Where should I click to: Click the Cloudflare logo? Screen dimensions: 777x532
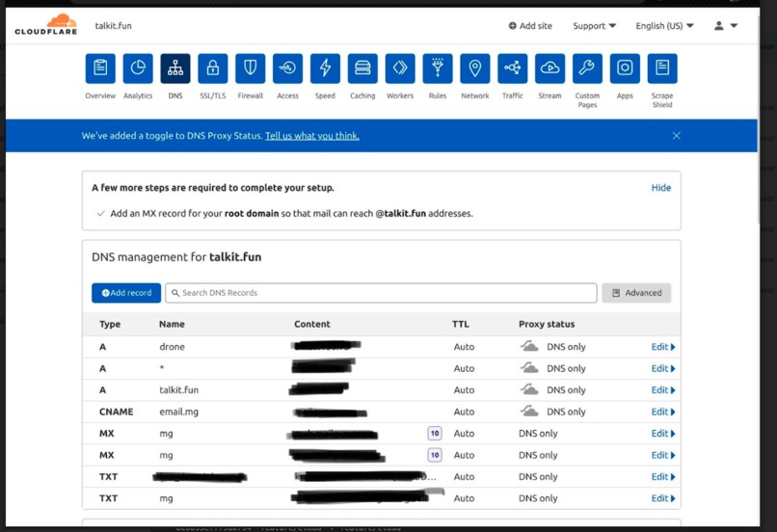46,25
